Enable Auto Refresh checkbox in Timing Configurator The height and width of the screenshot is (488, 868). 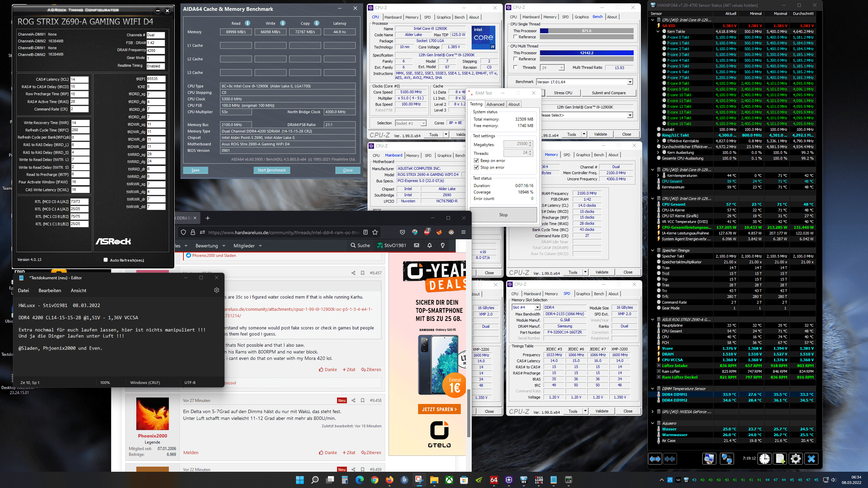[106, 260]
